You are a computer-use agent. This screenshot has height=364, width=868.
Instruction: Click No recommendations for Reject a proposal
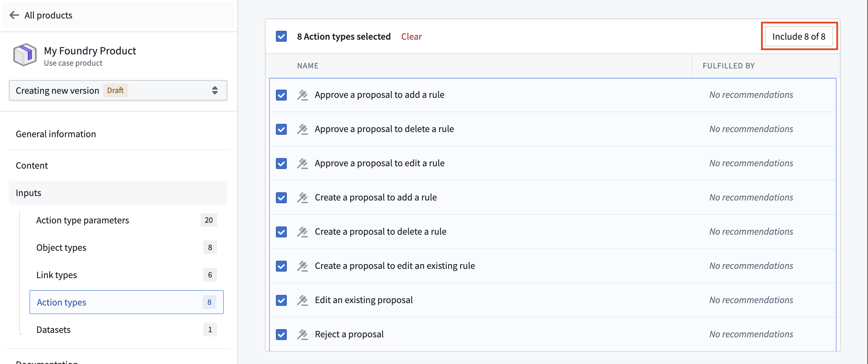tap(751, 334)
